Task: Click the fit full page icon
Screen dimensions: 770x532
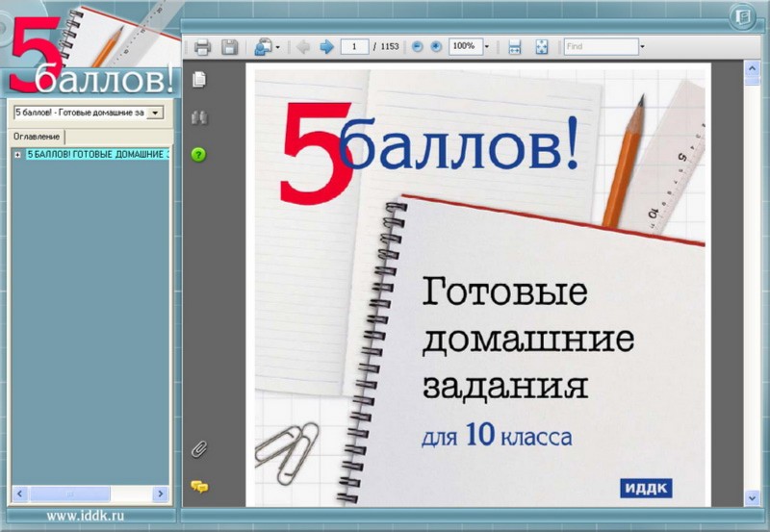Action: [542, 47]
